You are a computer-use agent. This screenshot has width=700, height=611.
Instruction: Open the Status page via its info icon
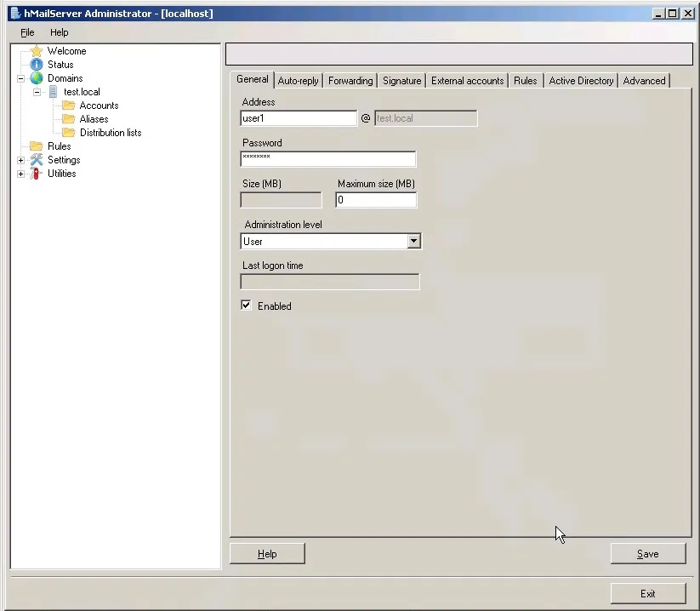tap(36, 64)
